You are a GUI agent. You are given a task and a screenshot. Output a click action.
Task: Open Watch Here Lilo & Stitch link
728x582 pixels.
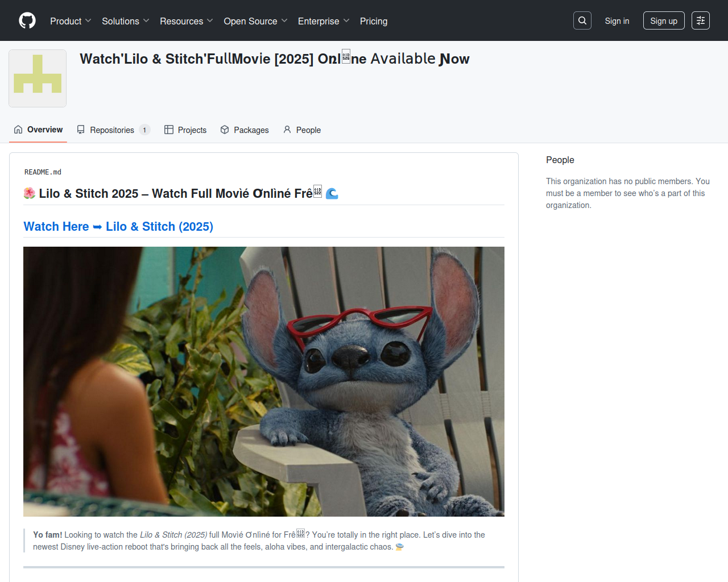point(118,227)
